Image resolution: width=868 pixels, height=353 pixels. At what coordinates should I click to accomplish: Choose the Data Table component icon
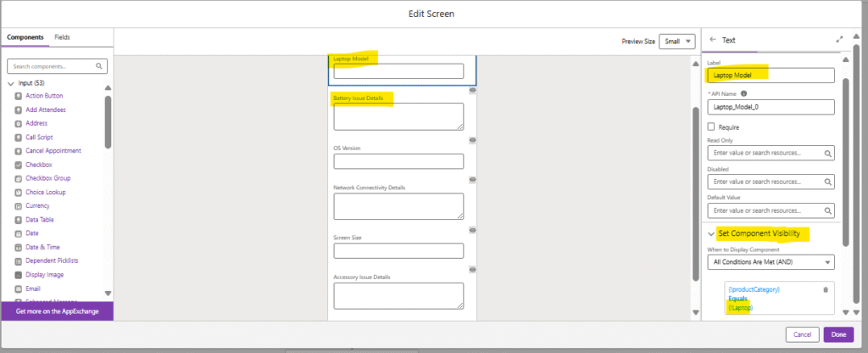coord(18,220)
